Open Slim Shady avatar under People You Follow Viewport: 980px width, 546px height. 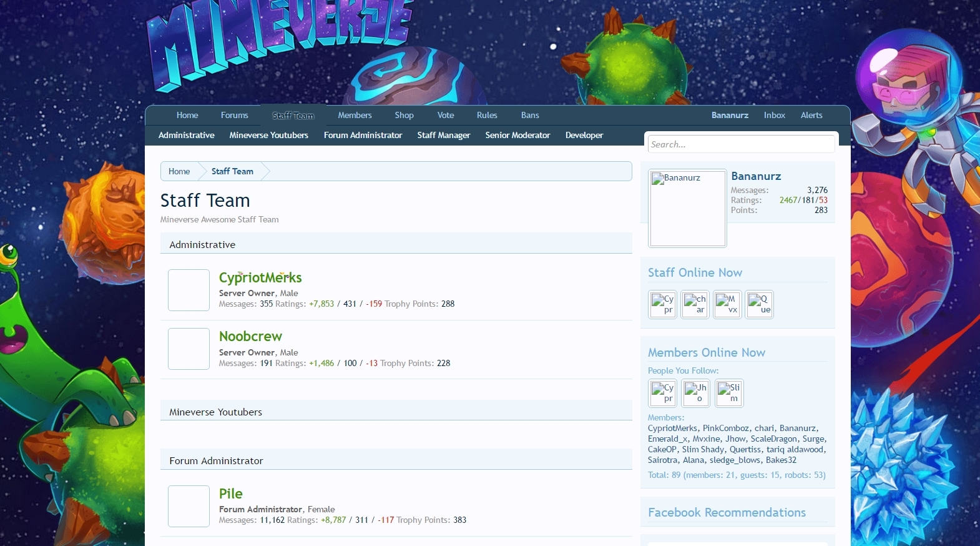pyautogui.click(x=729, y=393)
